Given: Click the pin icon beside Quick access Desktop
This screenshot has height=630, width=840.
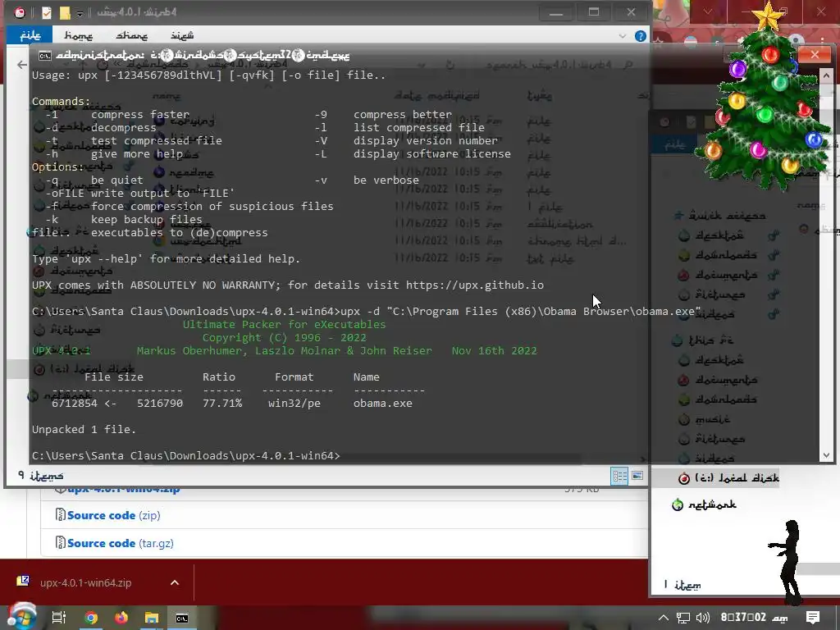Looking at the screenshot, I should pos(773,235).
